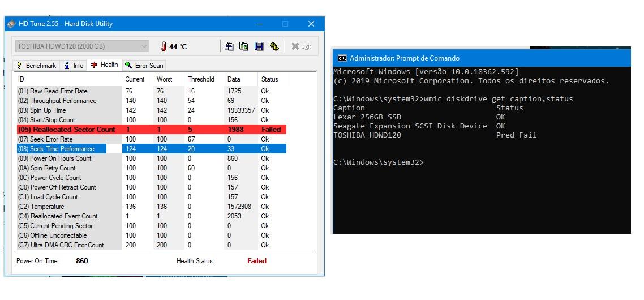The height and width of the screenshot is (300, 644).
Task: Click the HD Tune 2.55 title bar text
Action: click(66, 24)
